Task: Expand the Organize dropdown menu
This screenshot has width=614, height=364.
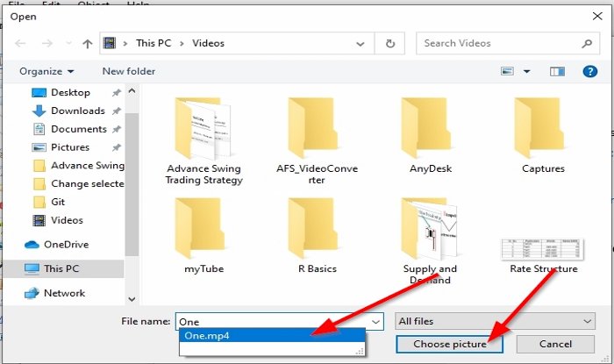Action: [x=46, y=71]
